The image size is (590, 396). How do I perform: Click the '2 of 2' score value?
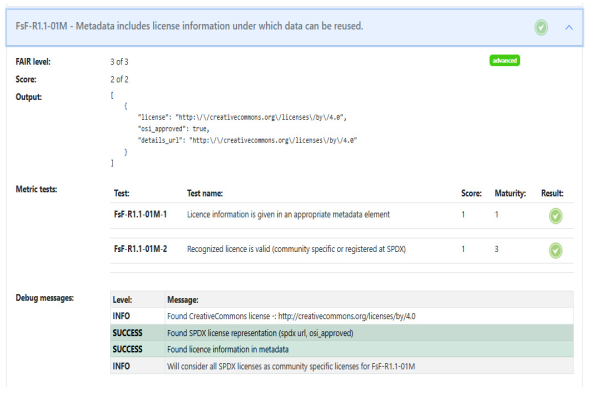(x=119, y=79)
